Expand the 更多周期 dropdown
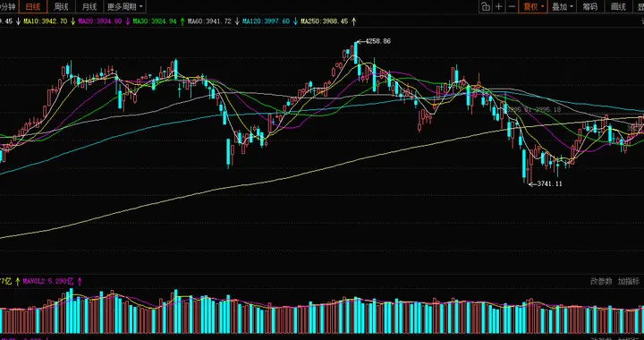 pos(125,6)
